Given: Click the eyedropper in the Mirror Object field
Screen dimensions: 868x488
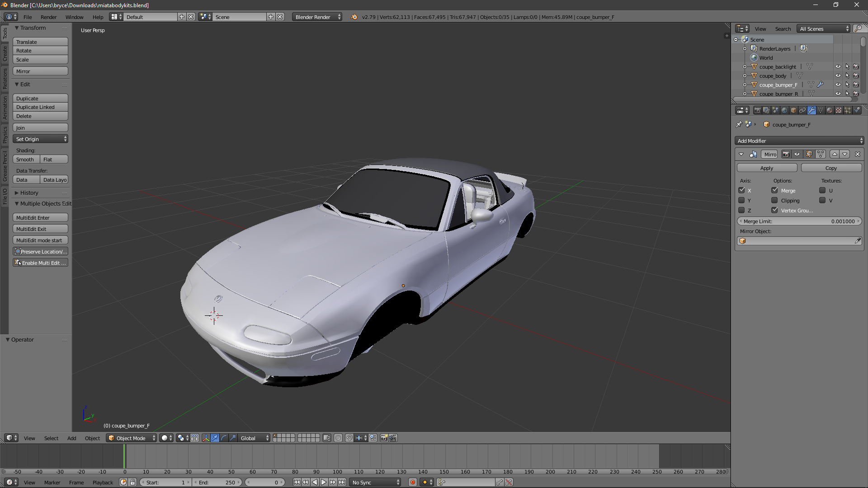Looking at the screenshot, I should [x=858, y=241].
